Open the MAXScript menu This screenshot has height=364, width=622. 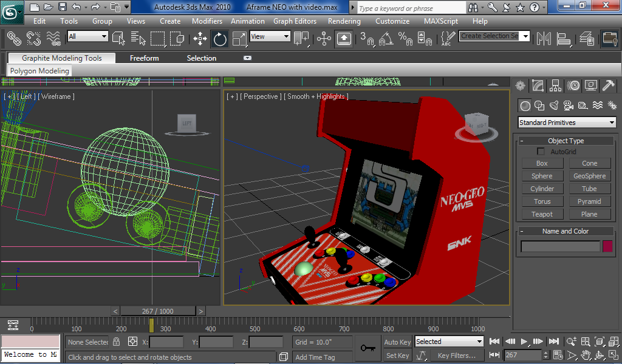click(441, 21)
